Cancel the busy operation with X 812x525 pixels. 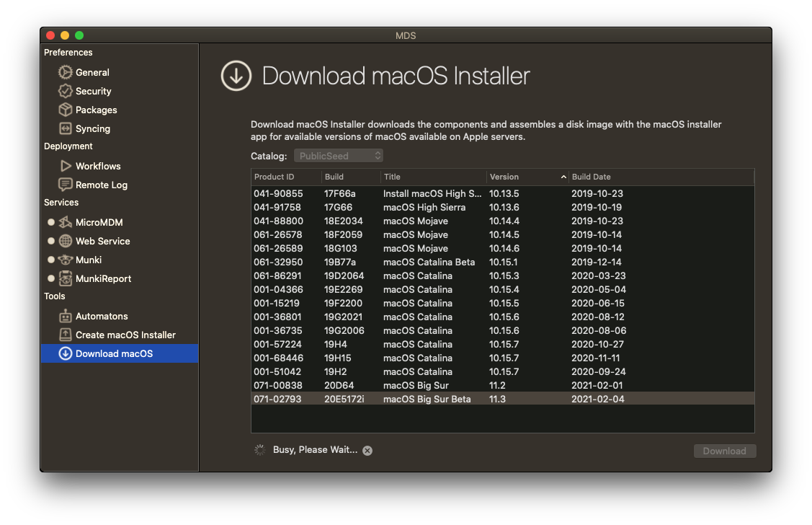[367, 450]
